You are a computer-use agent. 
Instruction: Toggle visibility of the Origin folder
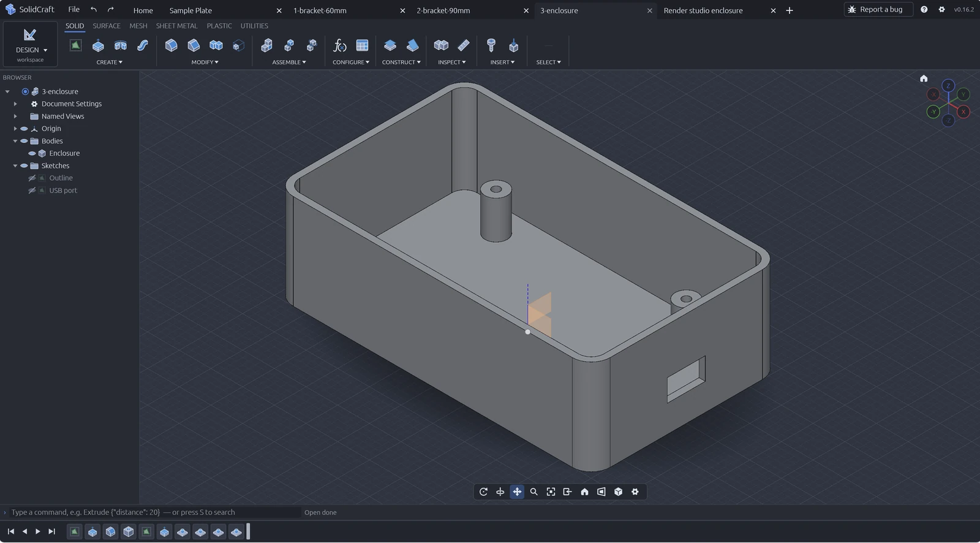pyautogui.click(x=24, y=129)
